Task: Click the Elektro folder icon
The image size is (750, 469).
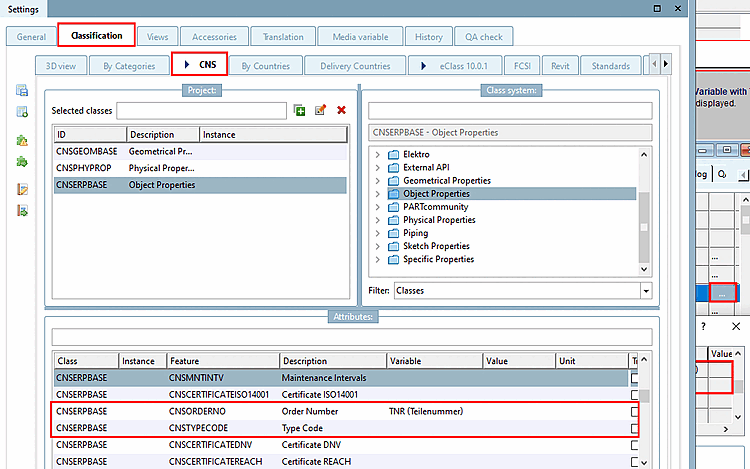Action: (393, 154)
